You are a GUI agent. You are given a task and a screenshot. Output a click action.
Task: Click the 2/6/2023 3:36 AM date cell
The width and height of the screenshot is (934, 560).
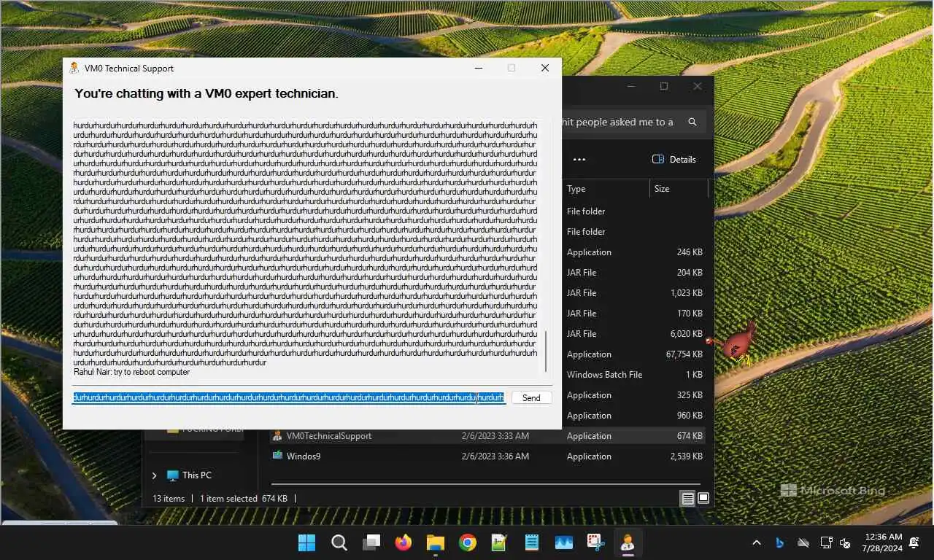click(x=495, y=456)
